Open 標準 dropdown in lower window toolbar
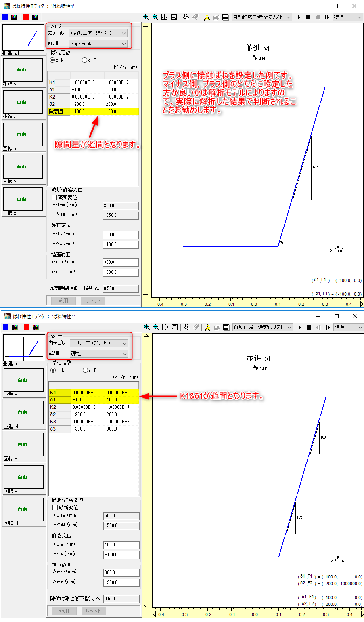364x622 pixels. (348, 327)
